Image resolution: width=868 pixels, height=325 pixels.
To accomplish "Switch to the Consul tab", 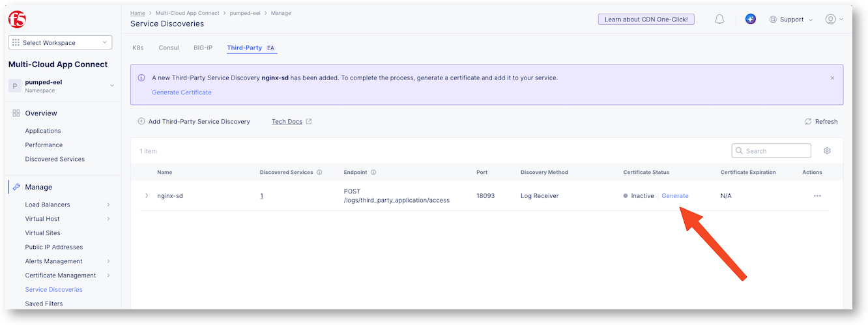I will (x=169, y=48).
